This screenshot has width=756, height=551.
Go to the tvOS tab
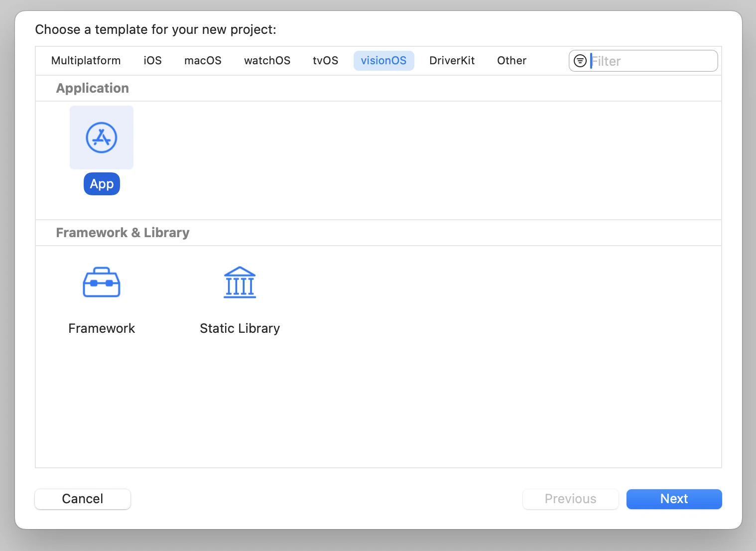click(x=326, y=61)
